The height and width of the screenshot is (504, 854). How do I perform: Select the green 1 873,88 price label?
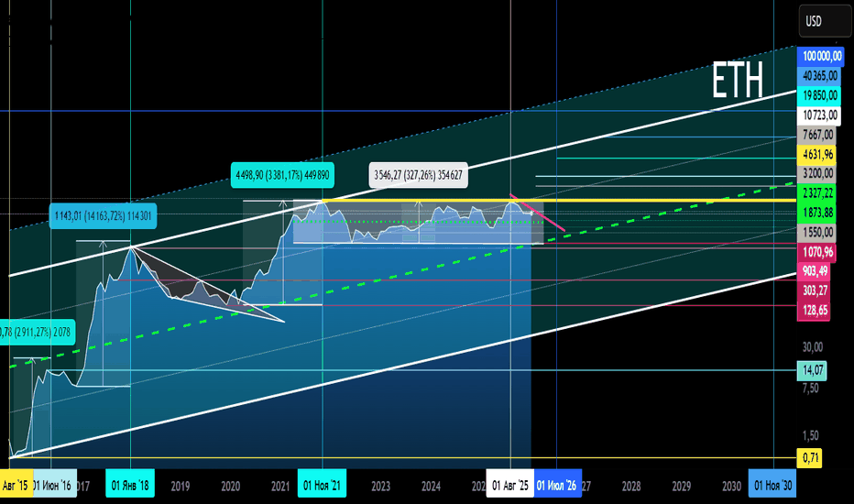(x=817, y=213)
